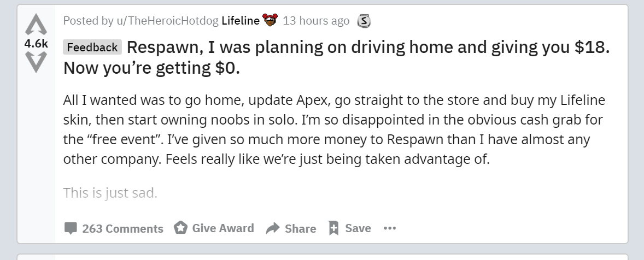Click the Lifeline character flair icon
644x260 pixels.
pyautogui.click(x=270, y=20)
